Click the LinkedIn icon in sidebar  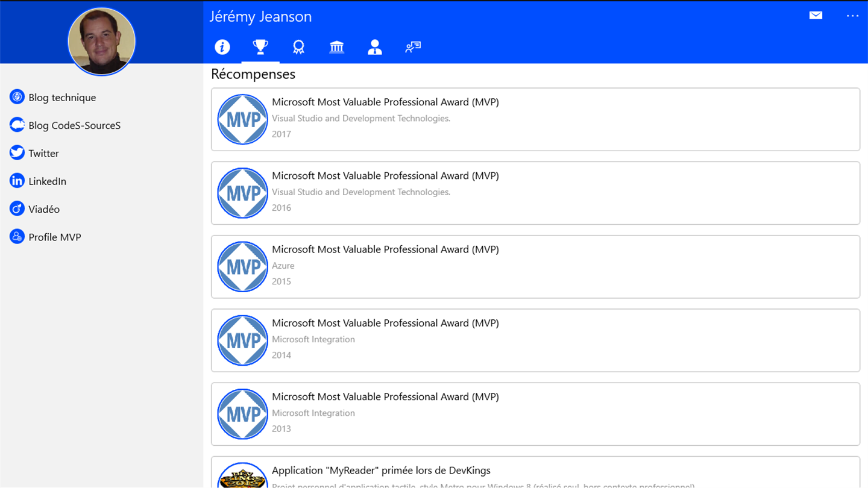coord(17,181)
